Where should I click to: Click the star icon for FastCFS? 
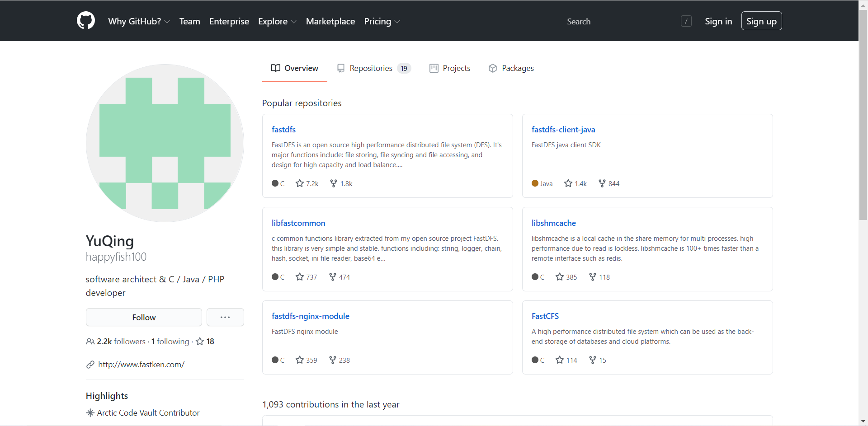pyautogui.click(x=560, y=360)
